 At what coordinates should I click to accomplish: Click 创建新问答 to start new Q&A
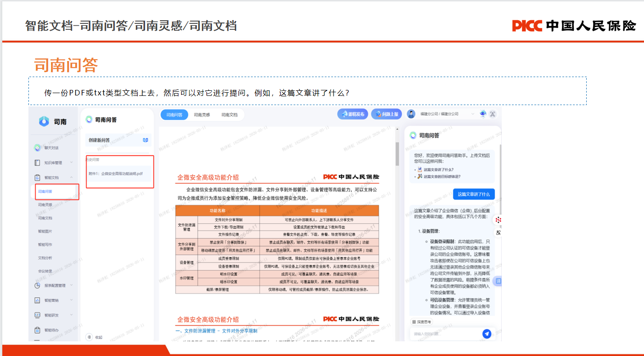click(118, 140)
